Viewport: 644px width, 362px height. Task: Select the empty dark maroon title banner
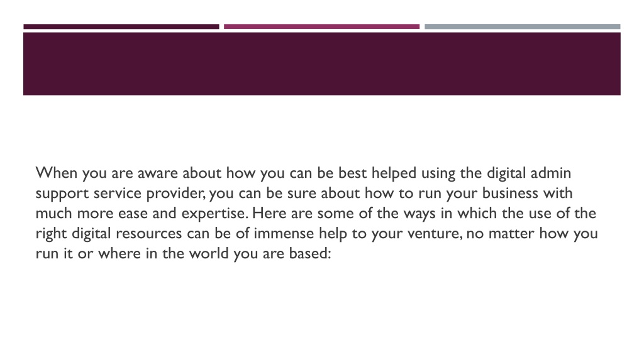coord(322,63)
